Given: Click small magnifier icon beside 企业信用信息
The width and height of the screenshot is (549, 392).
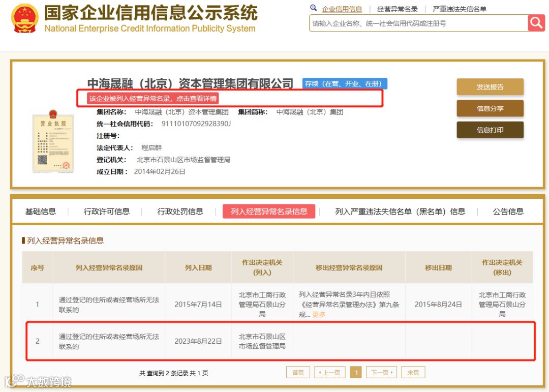Looking at the screenshot, I should pyautogui.click(x=313, y=8).
